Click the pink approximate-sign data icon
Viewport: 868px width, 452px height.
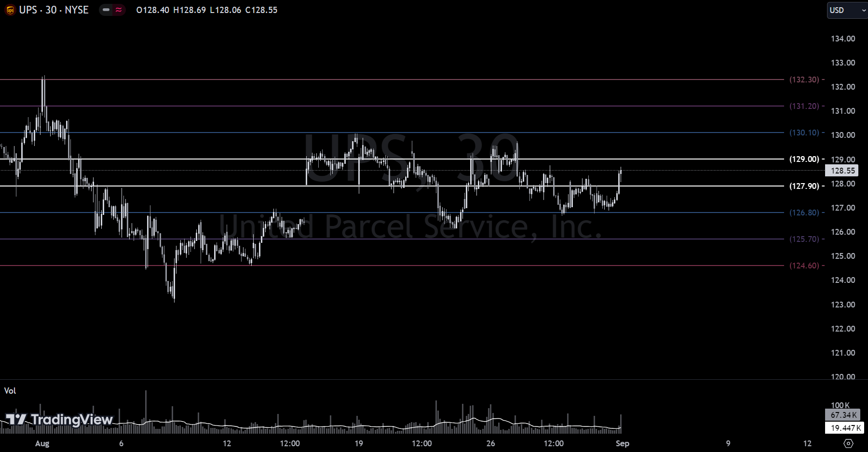tap(119, 10)
